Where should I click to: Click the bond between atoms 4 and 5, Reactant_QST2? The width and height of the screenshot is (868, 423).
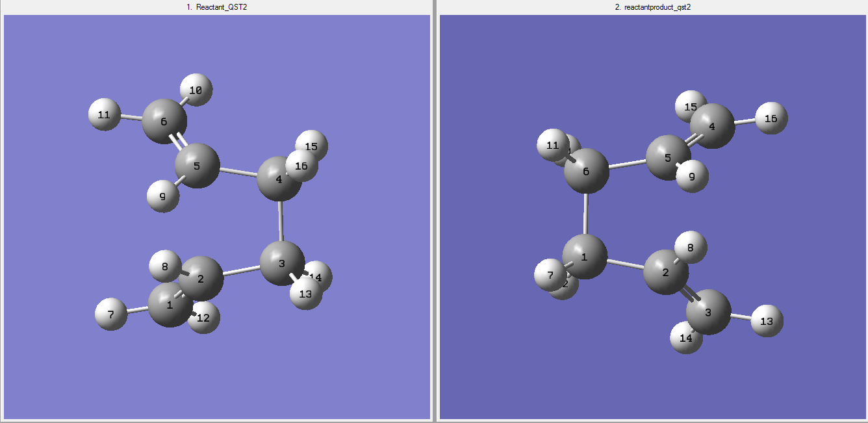238,172
